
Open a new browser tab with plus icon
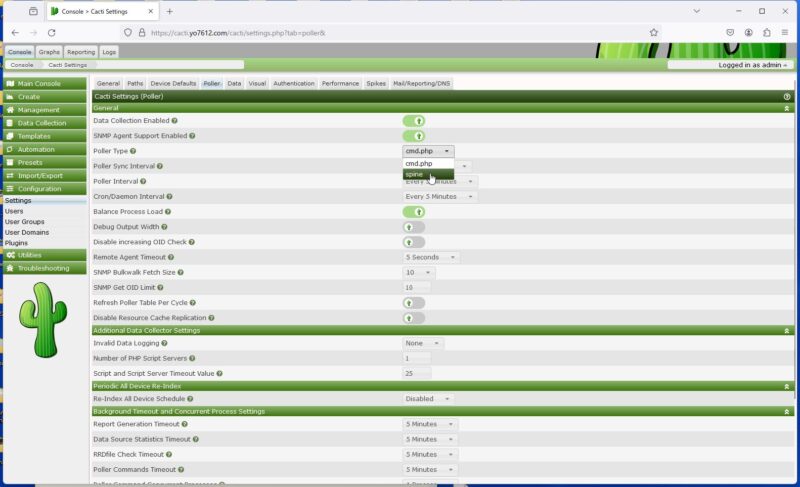coord(169,11)
